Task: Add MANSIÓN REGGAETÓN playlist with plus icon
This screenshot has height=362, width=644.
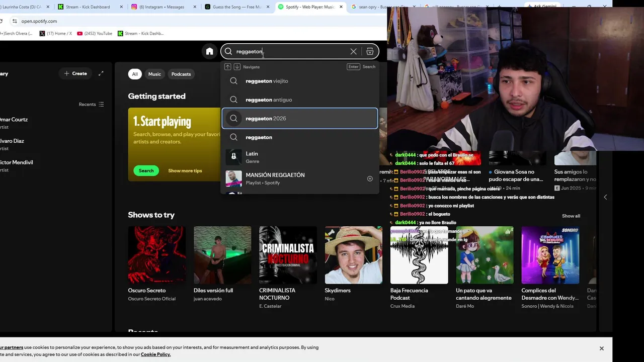Action: click(370, 178)
